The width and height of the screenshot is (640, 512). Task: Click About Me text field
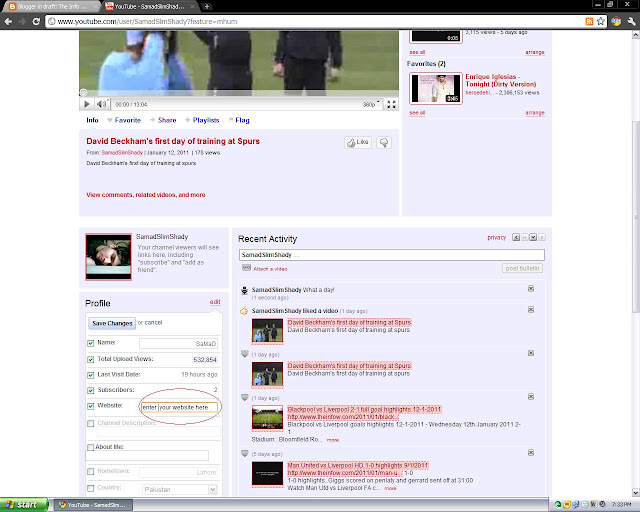147,455
